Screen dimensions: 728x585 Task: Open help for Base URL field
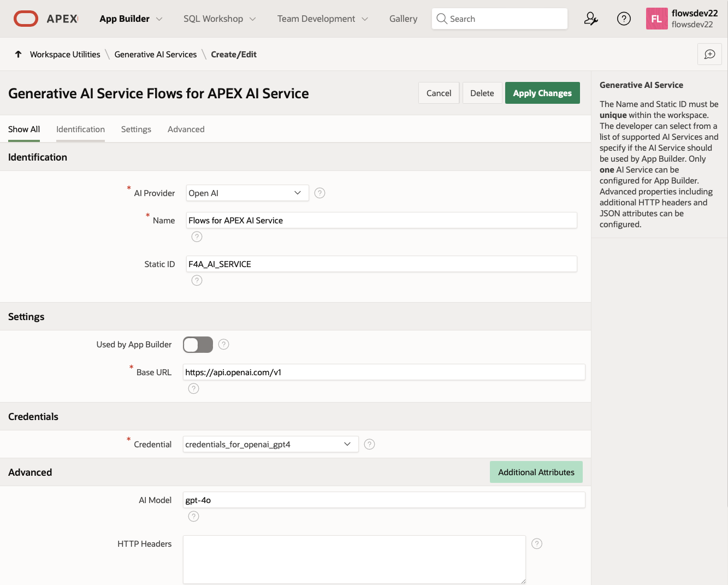pyautogui.click(x=194, y=388)
